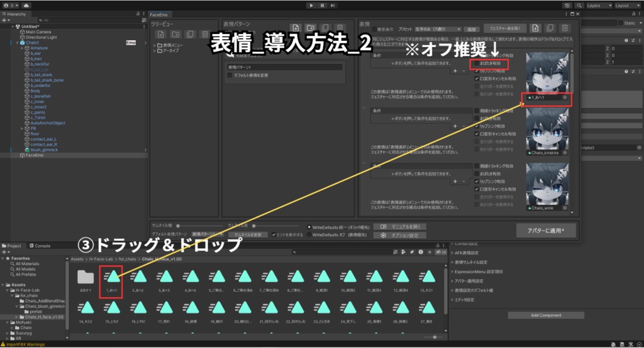Open the デフォルト表情パターン dropdown

tap(208, 234)
